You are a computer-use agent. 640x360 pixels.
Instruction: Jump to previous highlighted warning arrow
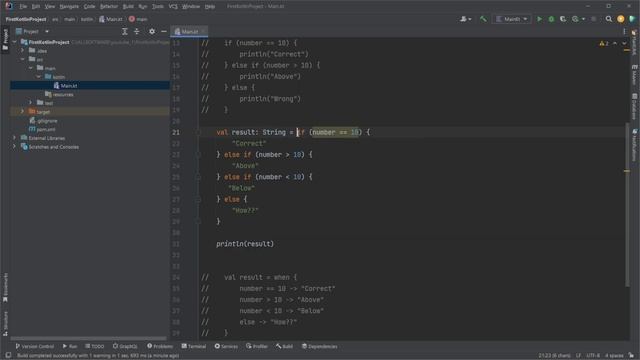click(x=615, y=43)
